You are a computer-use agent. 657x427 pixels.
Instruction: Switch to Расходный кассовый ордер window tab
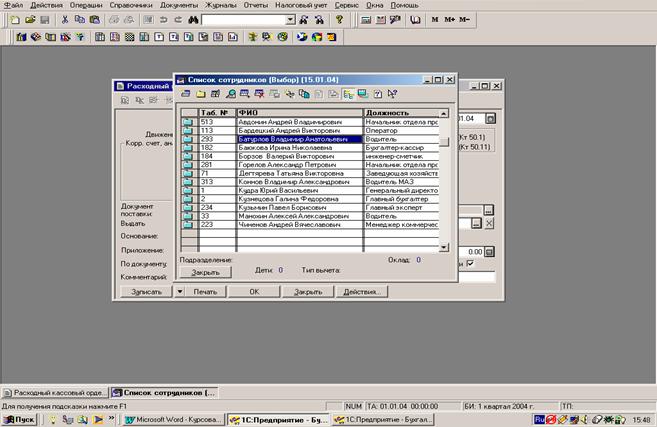(54, 391)
